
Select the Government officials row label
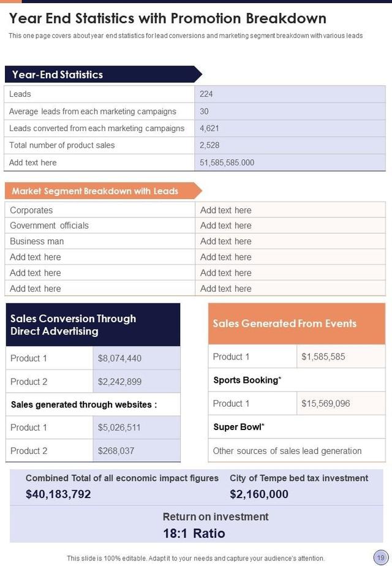point(50,225)
